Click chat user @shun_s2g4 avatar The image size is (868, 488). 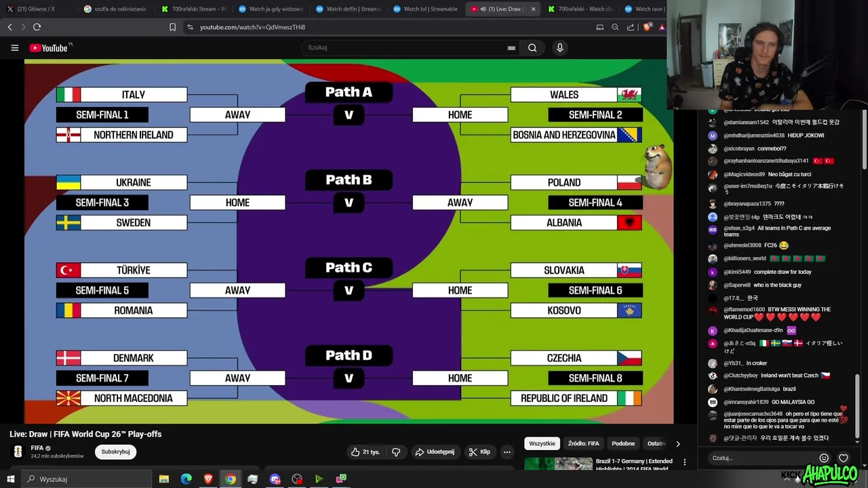pyautogui.click(x=713, y=230)
